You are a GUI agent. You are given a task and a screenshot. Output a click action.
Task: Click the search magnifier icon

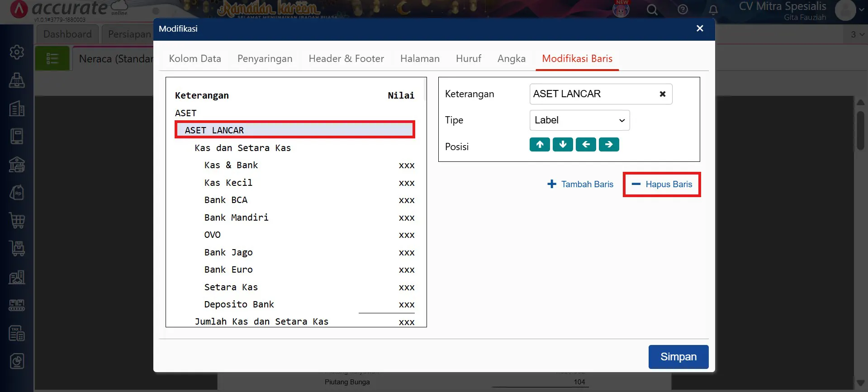[x=652, y=10]
